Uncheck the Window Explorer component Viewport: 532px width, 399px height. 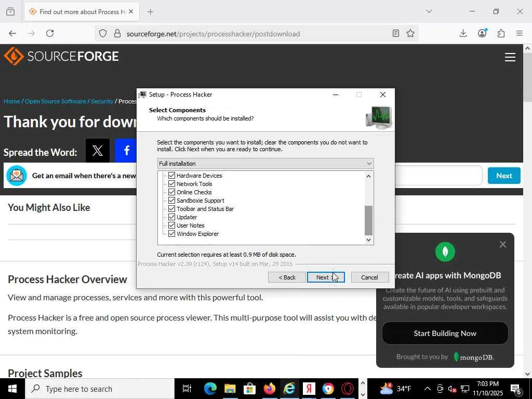click(x=171, y=234)
